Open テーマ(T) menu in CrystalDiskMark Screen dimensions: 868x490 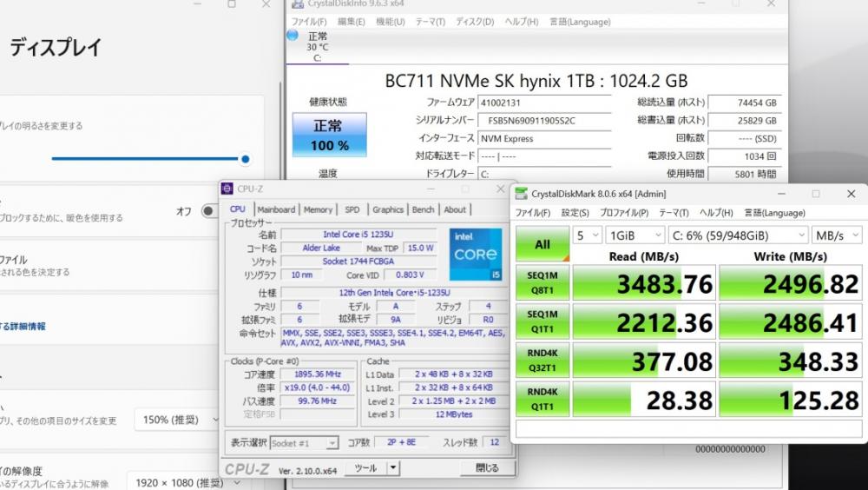pos(674,213)
